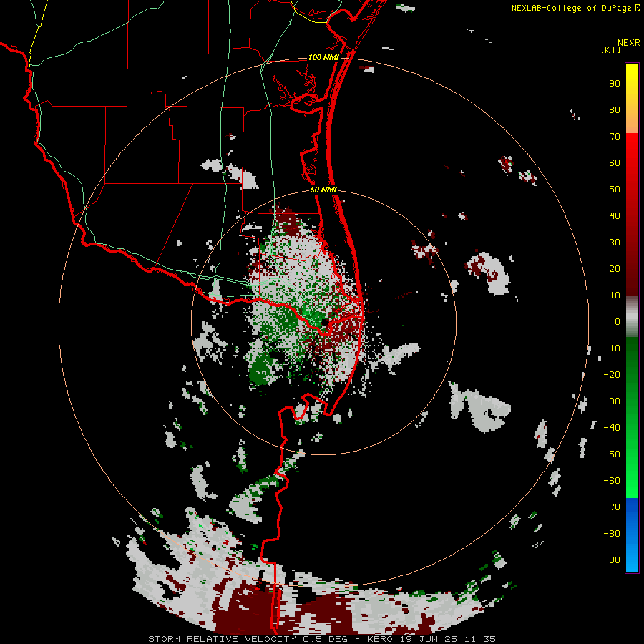
Task: Click the -20 value on the velocity scale
Action: (x=612, y=374)
